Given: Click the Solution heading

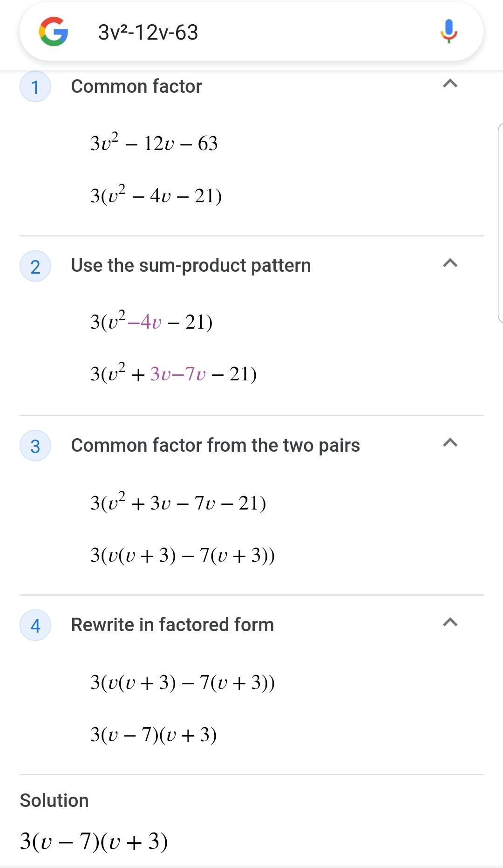Looking at the screenshot, I should [x=54, y=800].
